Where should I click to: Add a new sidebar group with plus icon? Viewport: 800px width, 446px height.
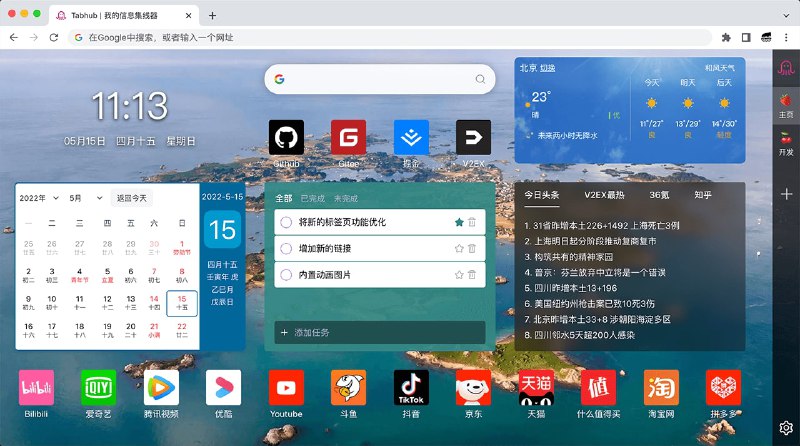point(786,193)
